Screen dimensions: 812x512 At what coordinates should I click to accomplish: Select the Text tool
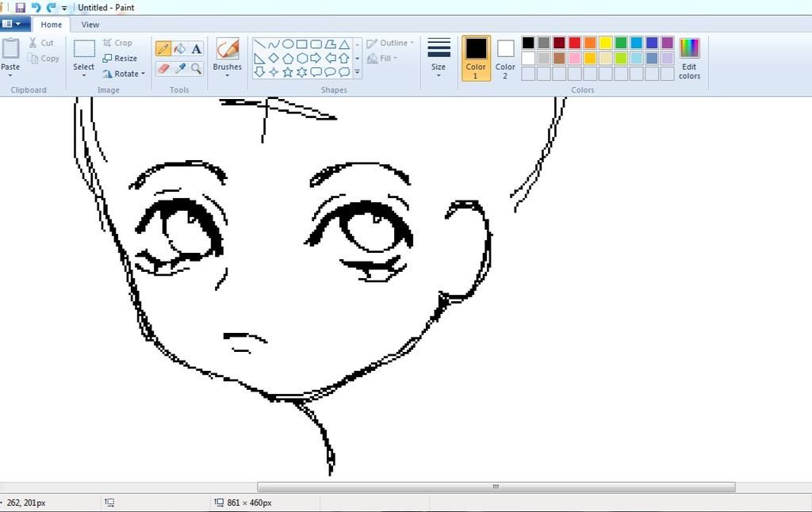coord(197,49)
